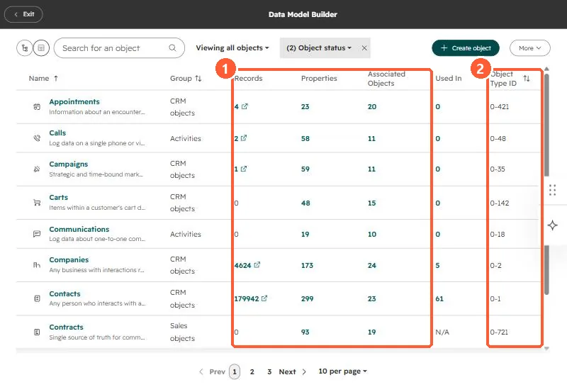Screen dimensions: 567x392
Task: Click the Companies building icon
Action: [37, 265]
